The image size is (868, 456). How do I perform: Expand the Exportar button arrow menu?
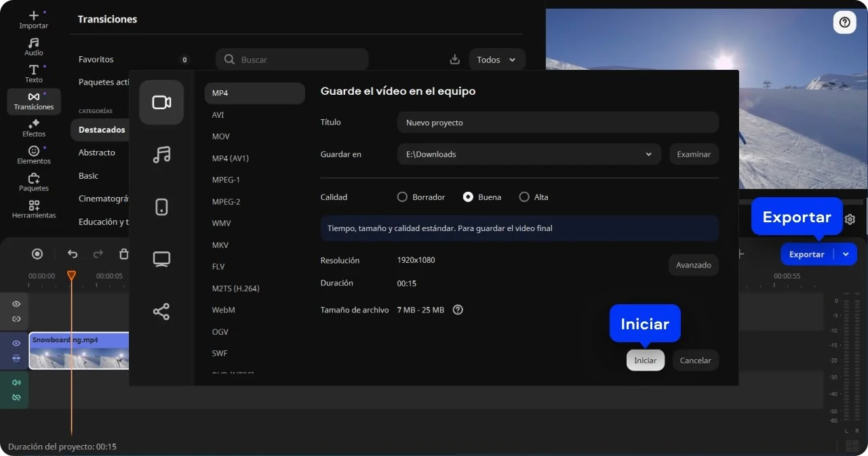click(846, 254)
